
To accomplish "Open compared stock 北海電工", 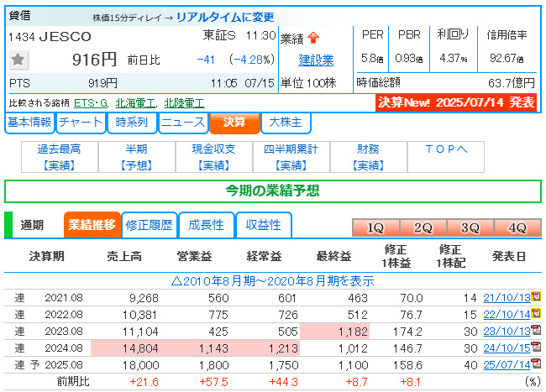I will click(135, 103).
